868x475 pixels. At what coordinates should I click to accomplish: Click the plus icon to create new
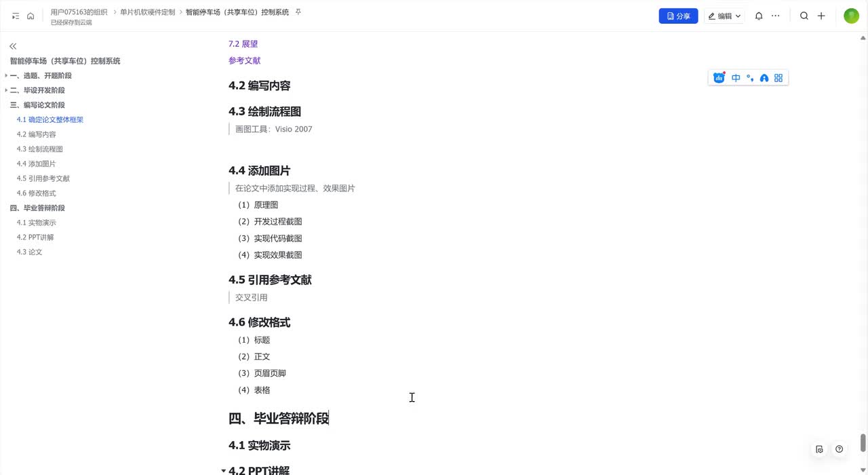(x=821, y=16)
